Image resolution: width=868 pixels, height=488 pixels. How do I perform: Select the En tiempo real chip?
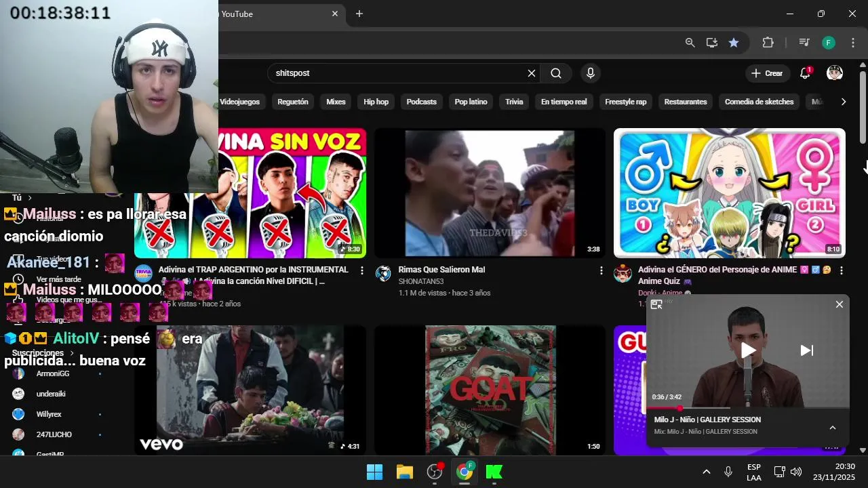pos(564,102)
